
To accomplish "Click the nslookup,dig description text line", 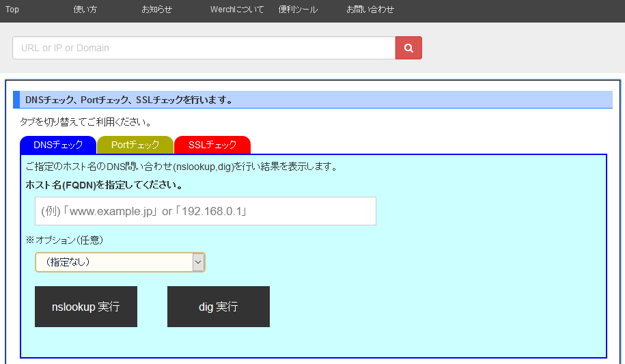I will pos(182,167).
